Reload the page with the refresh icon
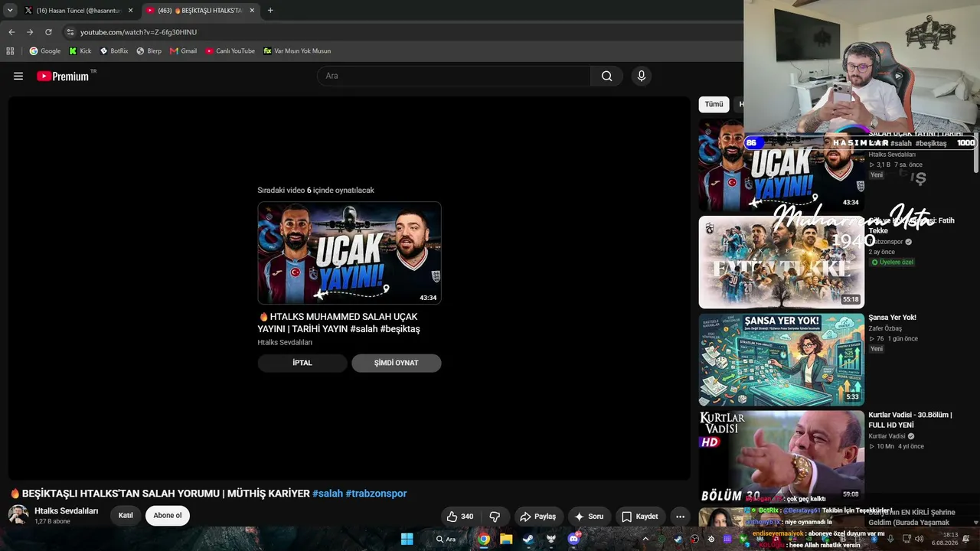Screen dimensions: 980x551 coord(48,32)
